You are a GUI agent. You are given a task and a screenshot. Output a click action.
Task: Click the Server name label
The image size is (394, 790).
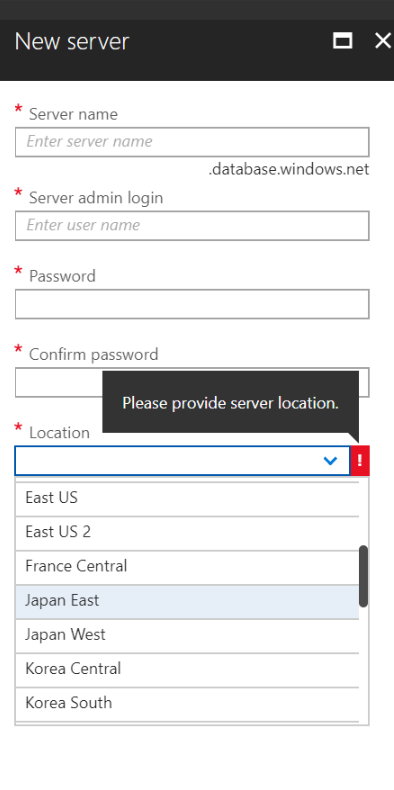73,114
